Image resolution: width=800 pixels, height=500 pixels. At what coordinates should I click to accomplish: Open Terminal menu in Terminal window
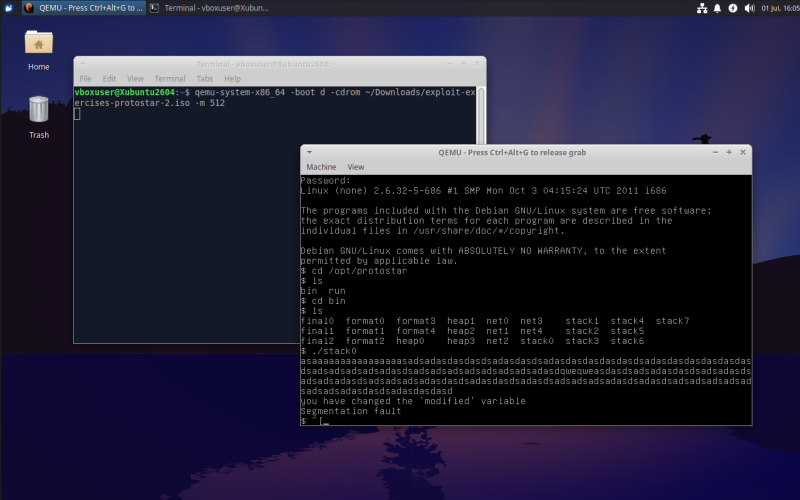click(x=170, y=79)
